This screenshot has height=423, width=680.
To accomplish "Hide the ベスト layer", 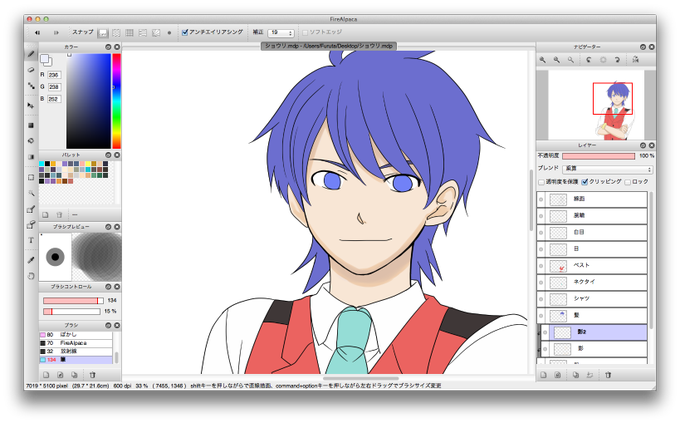I will 541,266.
